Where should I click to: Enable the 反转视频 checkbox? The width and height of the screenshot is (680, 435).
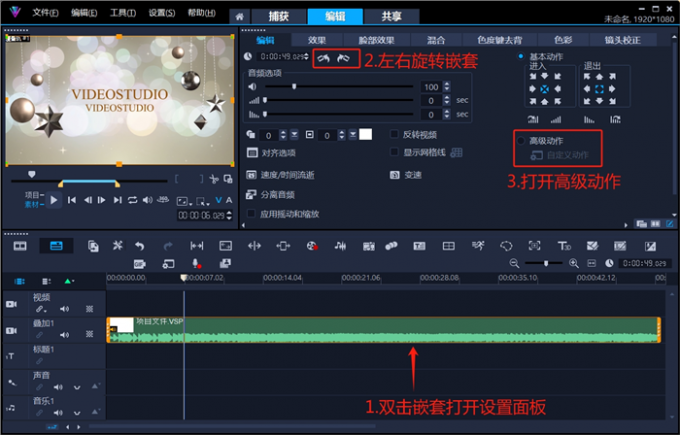tap(394, 134)
